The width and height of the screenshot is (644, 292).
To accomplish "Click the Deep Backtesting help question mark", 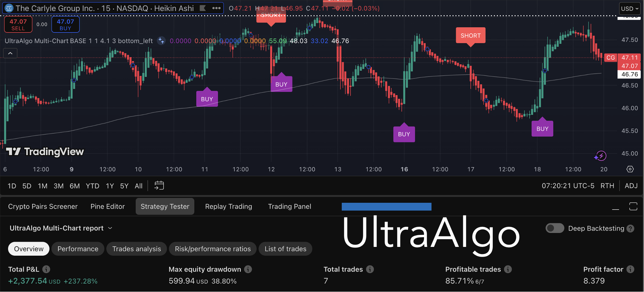I will click(630, 228).
